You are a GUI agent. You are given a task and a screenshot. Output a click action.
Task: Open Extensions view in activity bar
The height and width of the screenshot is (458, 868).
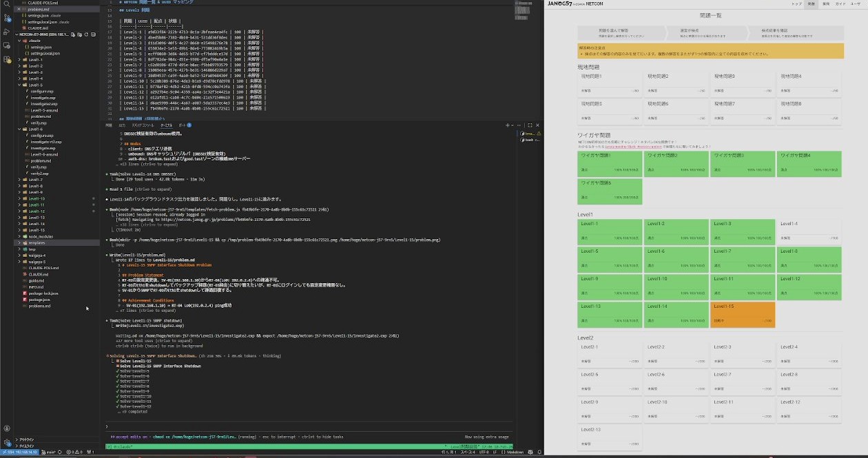point(7,59)
